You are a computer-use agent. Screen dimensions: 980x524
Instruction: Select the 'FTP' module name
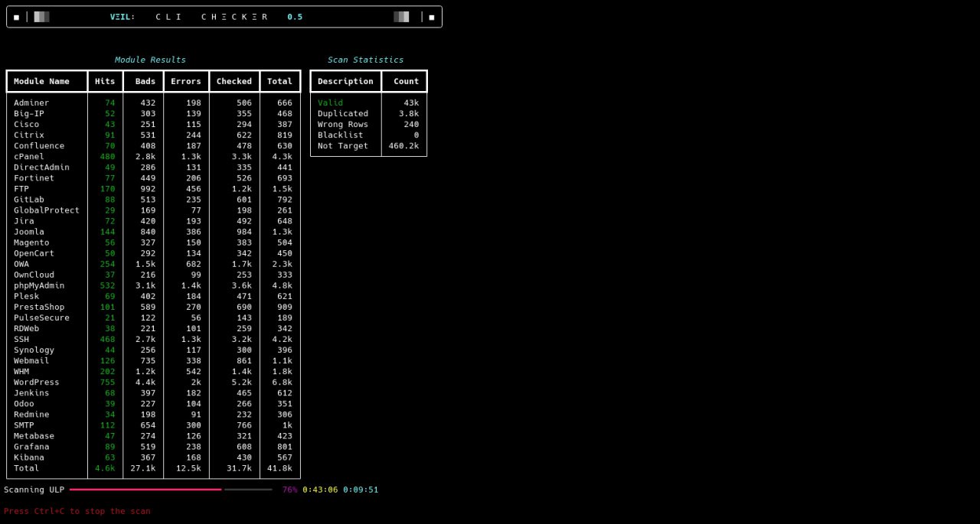(x=21, y=188)
